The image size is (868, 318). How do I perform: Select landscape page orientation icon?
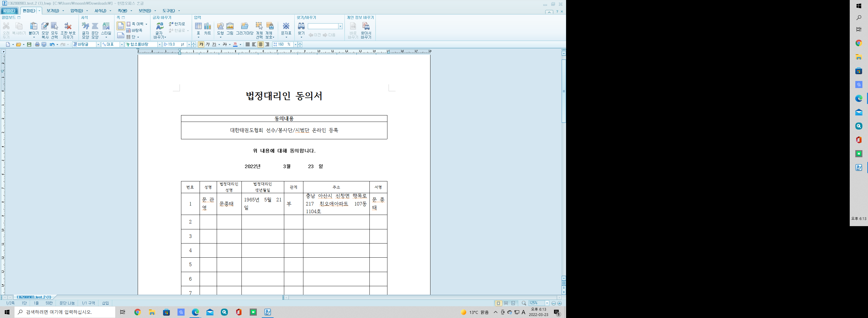121,36
